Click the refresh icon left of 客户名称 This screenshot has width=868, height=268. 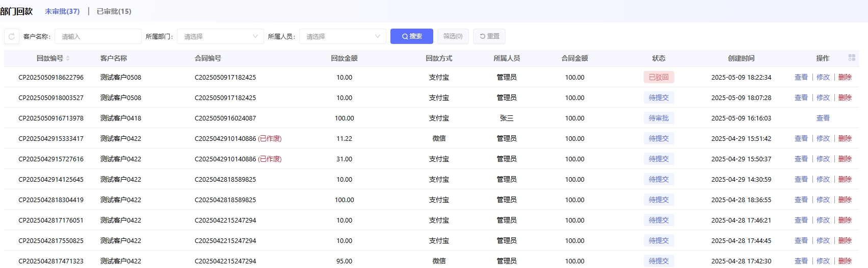[x=12, y=36]
